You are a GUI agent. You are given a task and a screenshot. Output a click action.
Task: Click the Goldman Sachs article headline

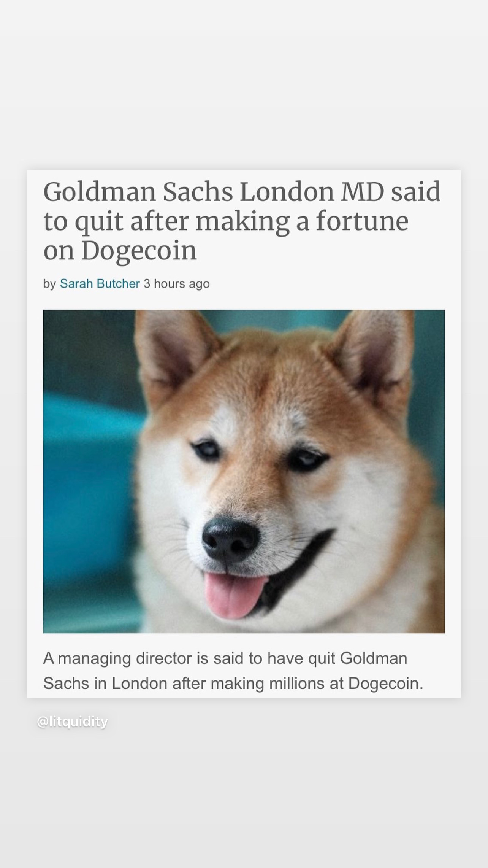pyautogui.click(x=242, y=221)
